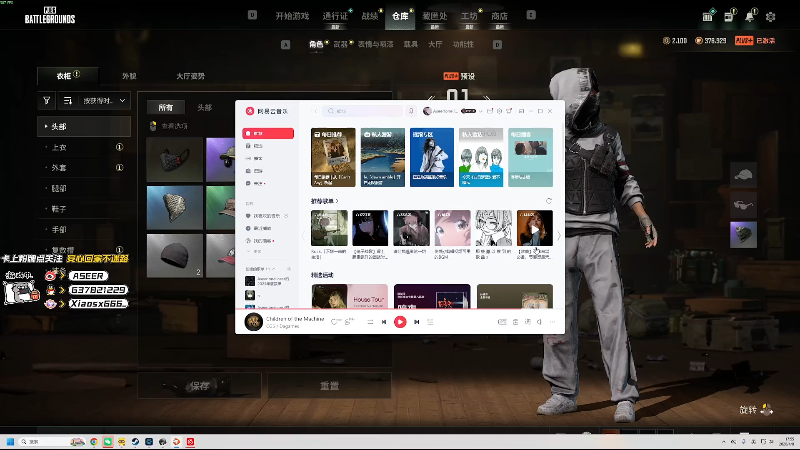
Task: Open the 私人漫游 card
Action: tap(383, 157)
